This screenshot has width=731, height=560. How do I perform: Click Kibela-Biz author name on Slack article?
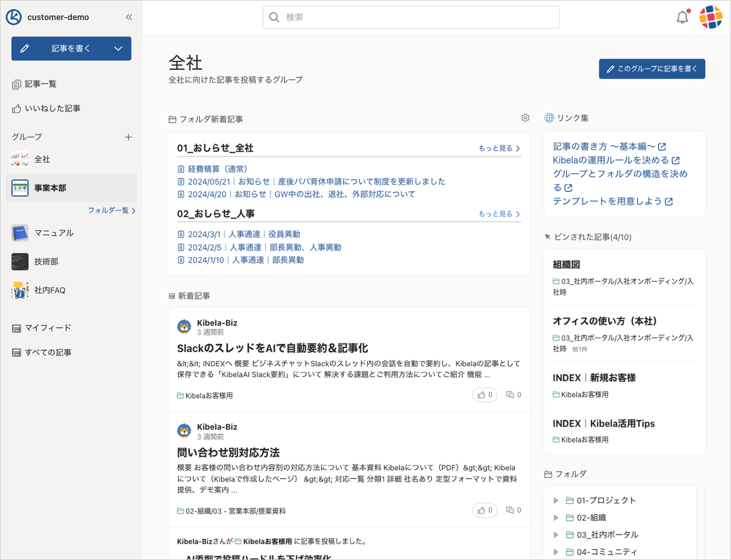pyautogui.click(x=217, y=322)
